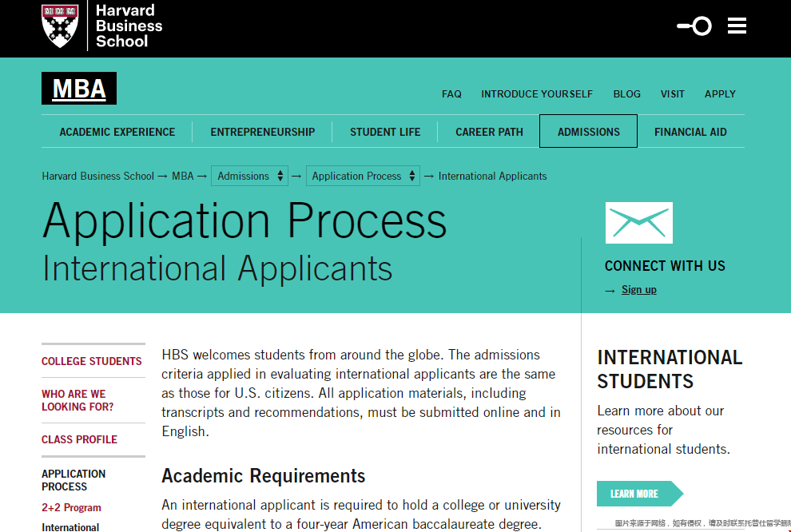Click the Application Process page title

pos(244,220)
